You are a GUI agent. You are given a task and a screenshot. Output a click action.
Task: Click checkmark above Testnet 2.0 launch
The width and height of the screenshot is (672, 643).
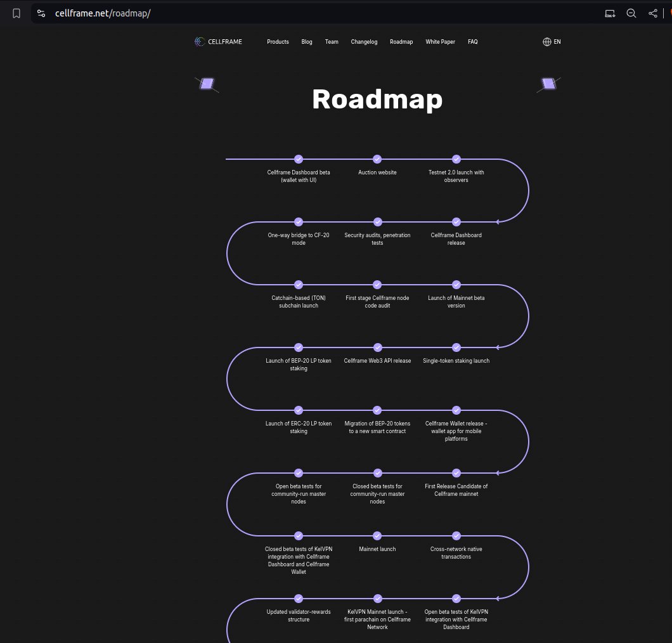[x=456, y=159]
